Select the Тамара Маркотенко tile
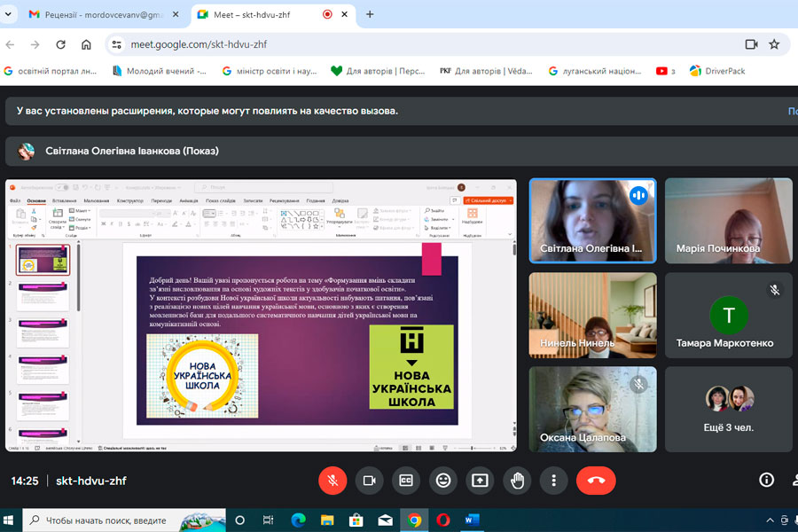Viewport: 798px width, 532px height. (x=728, y=315)
